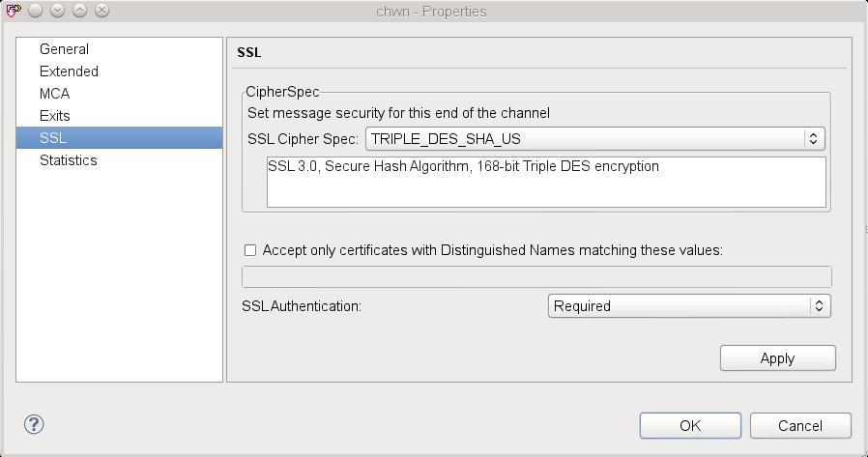Image resolution: width=868 pixels, height=457 pixels.
Task: Show the Statistics properties page
Action: click(x=68, y=160)
